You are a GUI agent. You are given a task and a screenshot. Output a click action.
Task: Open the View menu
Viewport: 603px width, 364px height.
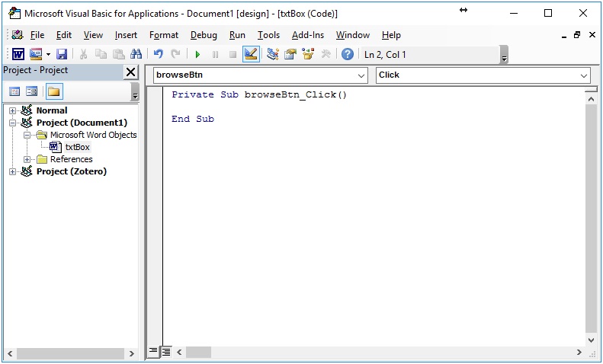[x=93, y=35]
